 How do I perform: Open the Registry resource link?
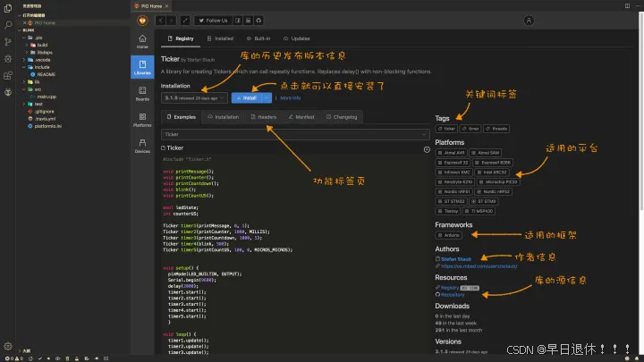(x=450, y=288)
